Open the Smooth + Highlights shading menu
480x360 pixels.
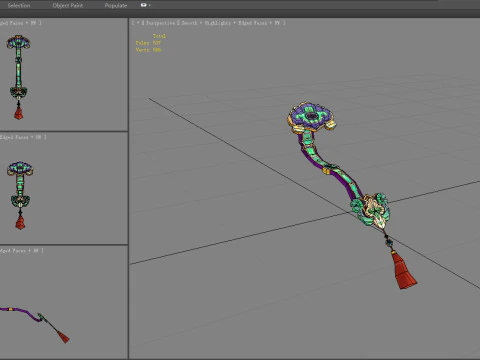point(206,23)
